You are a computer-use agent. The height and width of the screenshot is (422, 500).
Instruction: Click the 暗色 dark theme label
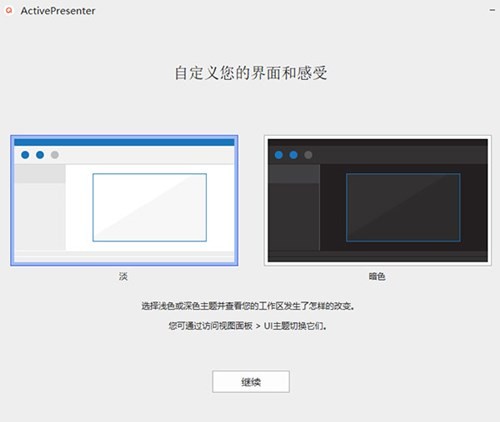coord(377,276)
